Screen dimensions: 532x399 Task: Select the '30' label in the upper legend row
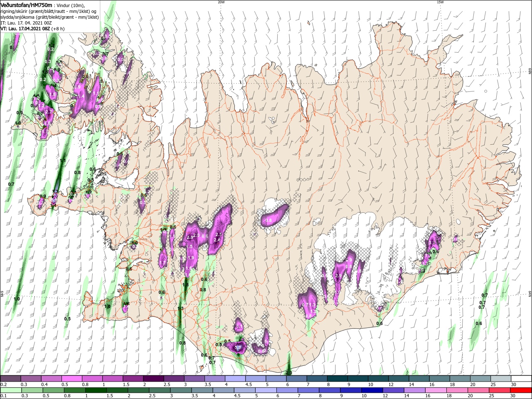(514, 384)
